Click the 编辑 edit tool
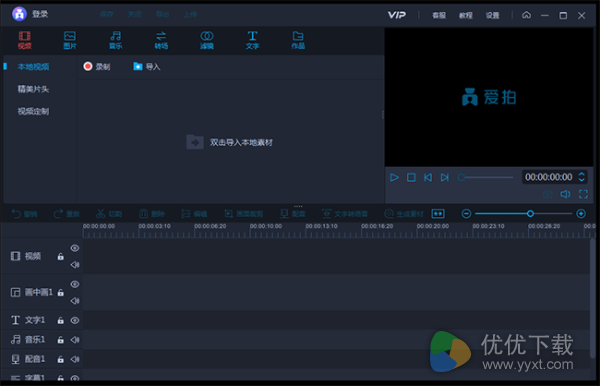Image resolution: width=600 pixels, height=386 pixels. 194,214
